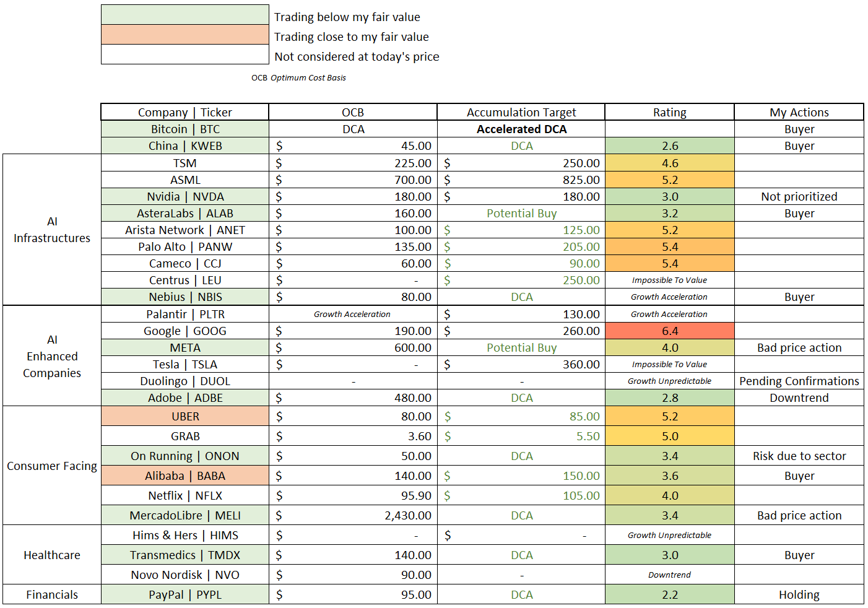Click the 95.90 OCB value for Netflix
The width and height of the screenshot is (868, 608).
353,495
